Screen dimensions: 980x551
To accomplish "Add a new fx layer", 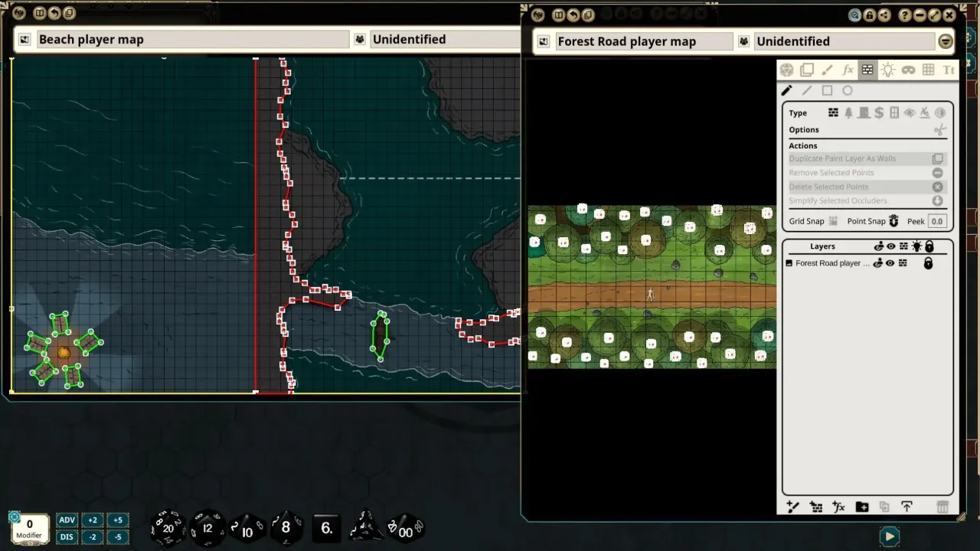I will click(839, 507).
